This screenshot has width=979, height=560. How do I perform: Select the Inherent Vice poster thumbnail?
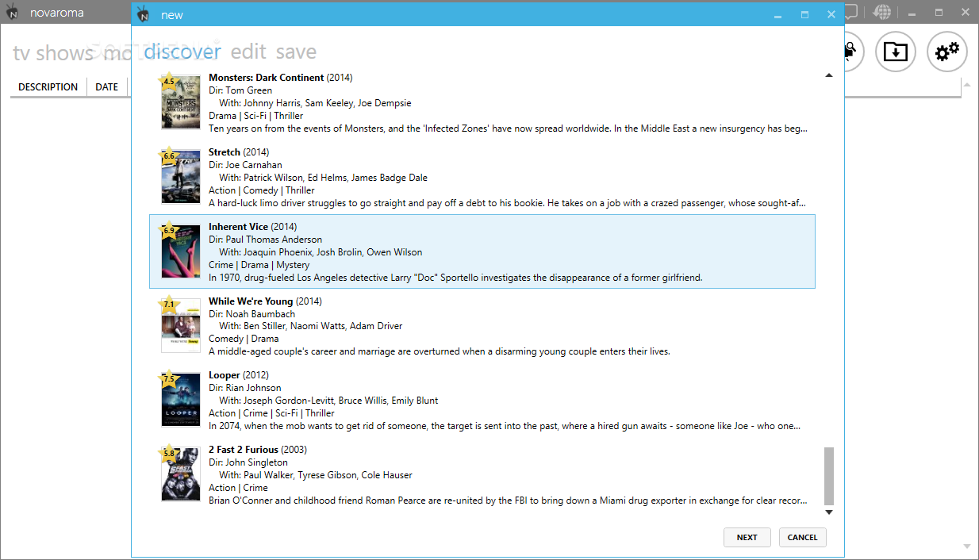[182, 252]
